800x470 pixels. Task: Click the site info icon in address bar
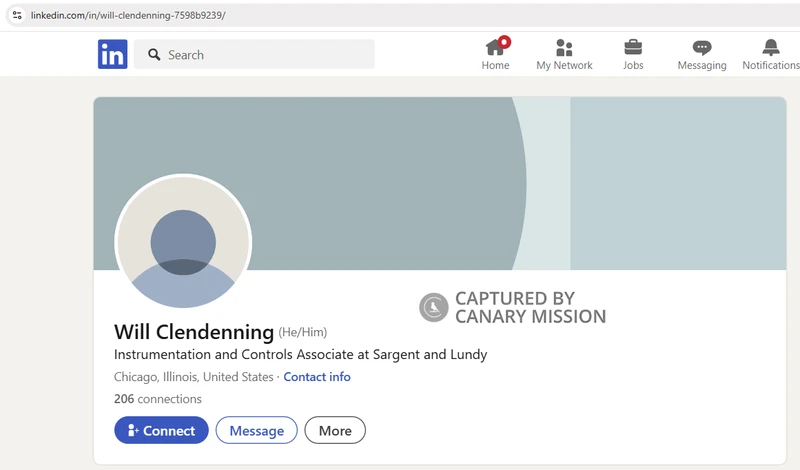(17, 15)
